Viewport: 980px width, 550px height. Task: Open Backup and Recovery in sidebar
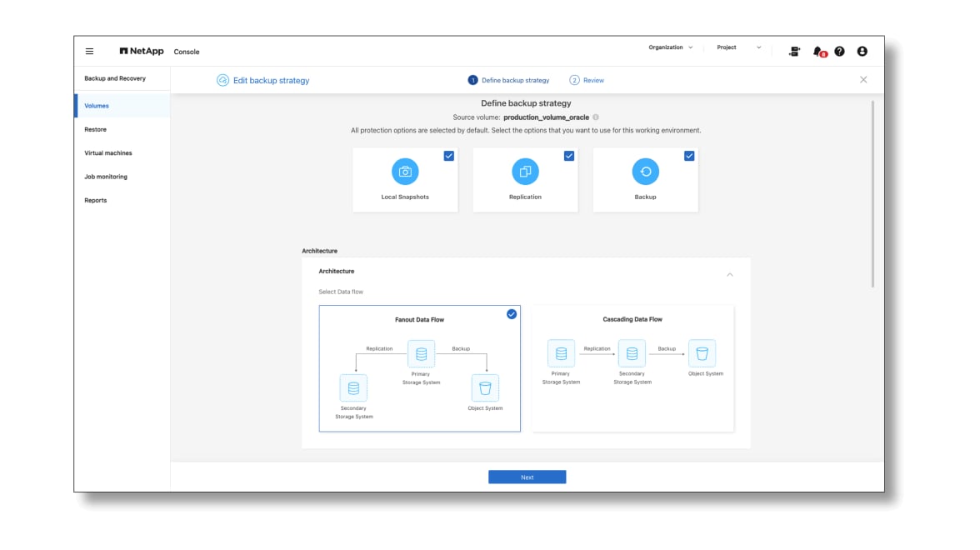pyautogui.click(x=115, y=78)
